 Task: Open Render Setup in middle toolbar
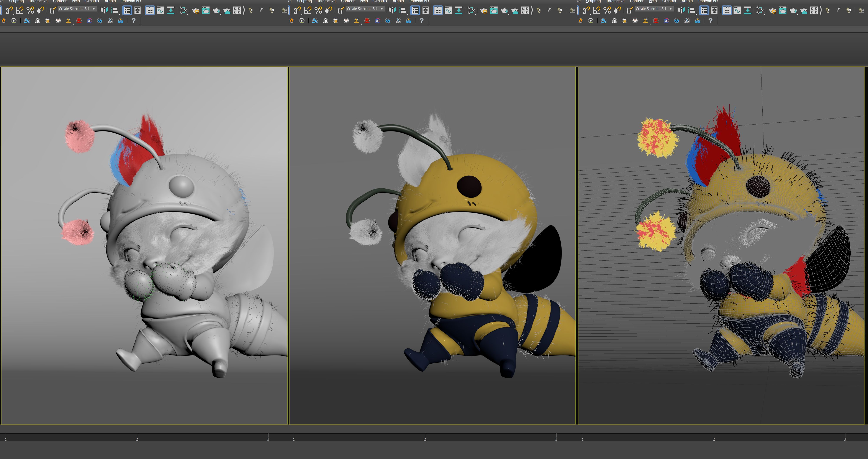(x=483, y=11)
